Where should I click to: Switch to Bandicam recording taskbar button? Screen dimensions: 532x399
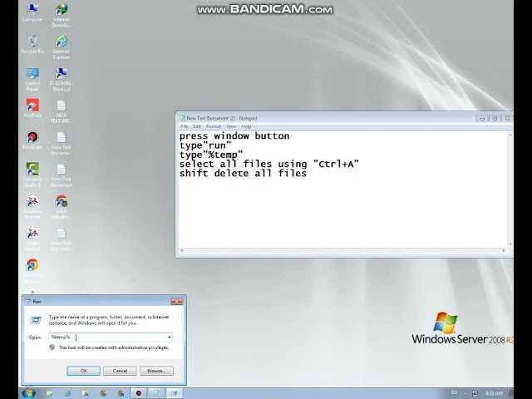coord(139,393)
